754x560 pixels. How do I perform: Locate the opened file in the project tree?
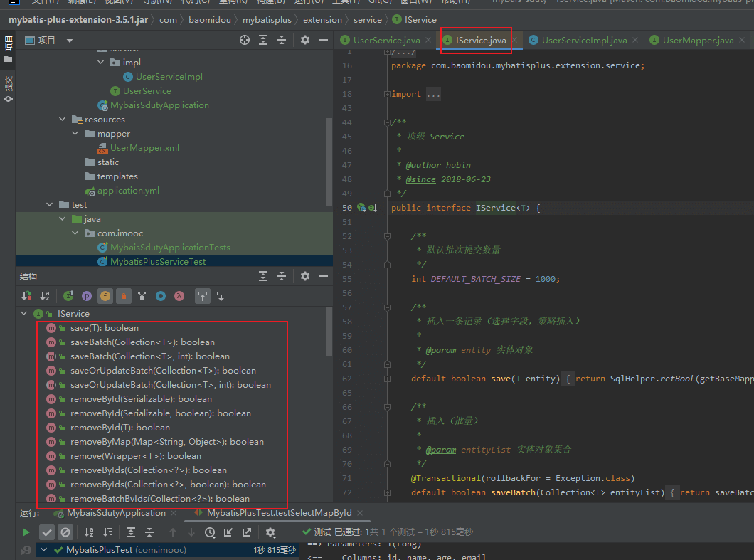(245, 40)
